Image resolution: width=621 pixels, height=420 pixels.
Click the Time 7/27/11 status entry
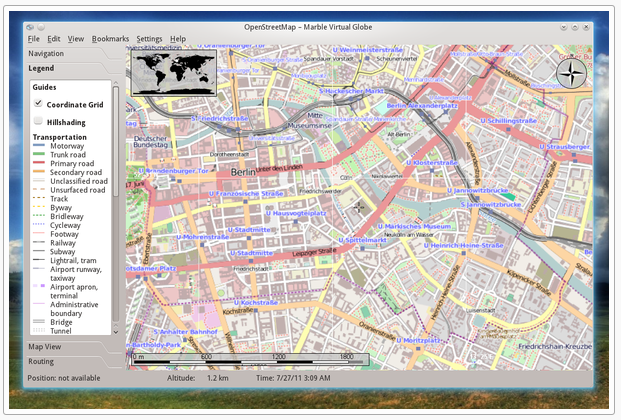[293, 378]
